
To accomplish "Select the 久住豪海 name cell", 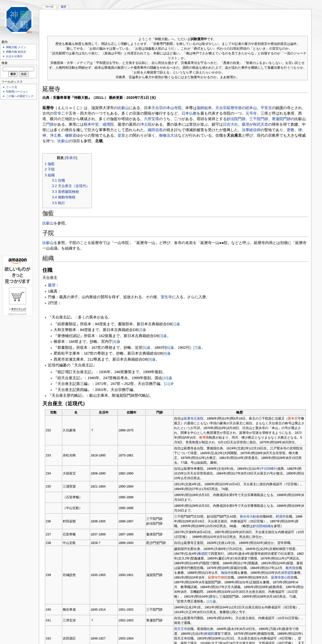I will [x=76, y=430].
